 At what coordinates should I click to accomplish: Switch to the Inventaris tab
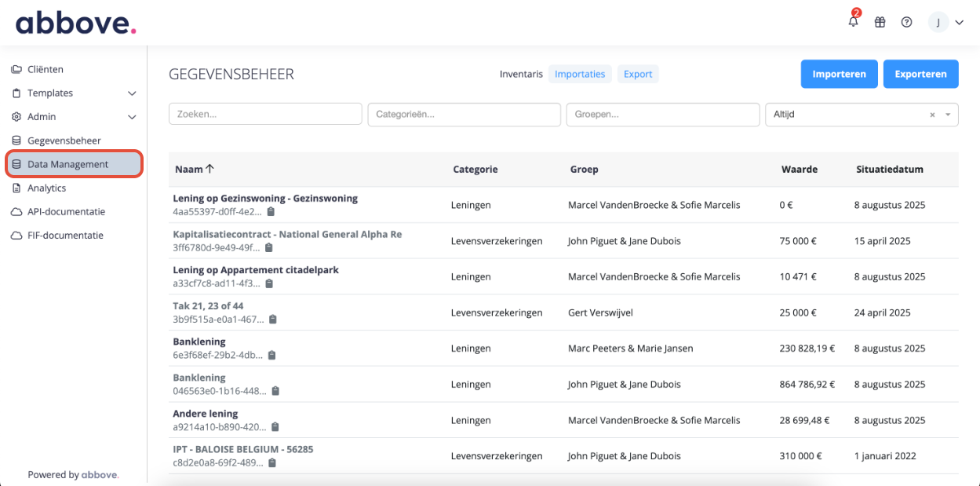[521, 74]
